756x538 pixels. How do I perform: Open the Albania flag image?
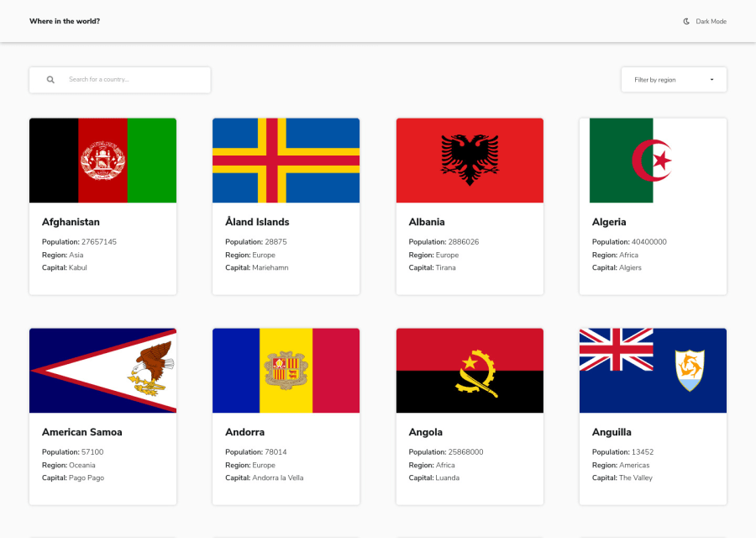tap(470, 161)
